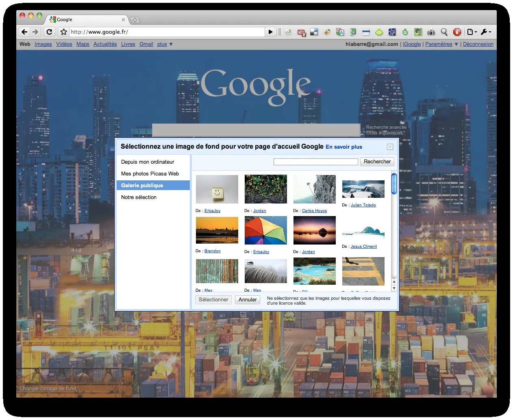Open the Gmail checker extension with badge 2
Image resolution: width=513 pixels, height=420 pixels.
point(302,32)
